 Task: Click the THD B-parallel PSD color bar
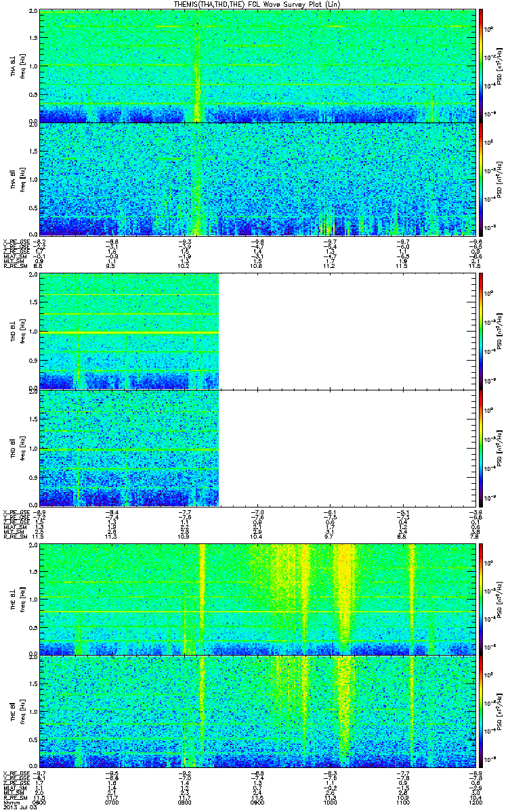click(481, 447)
